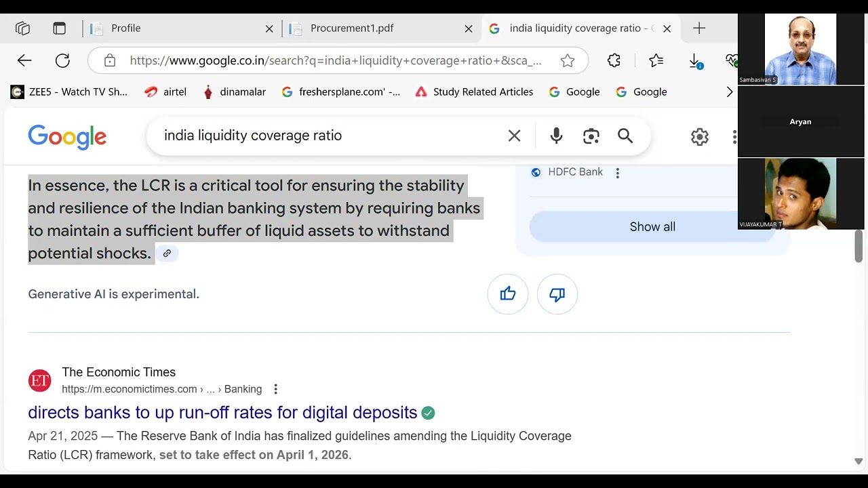The image size is (868, 488).
Task: Select the Sambasivan S video thumbnail
Action: (801, 49)
